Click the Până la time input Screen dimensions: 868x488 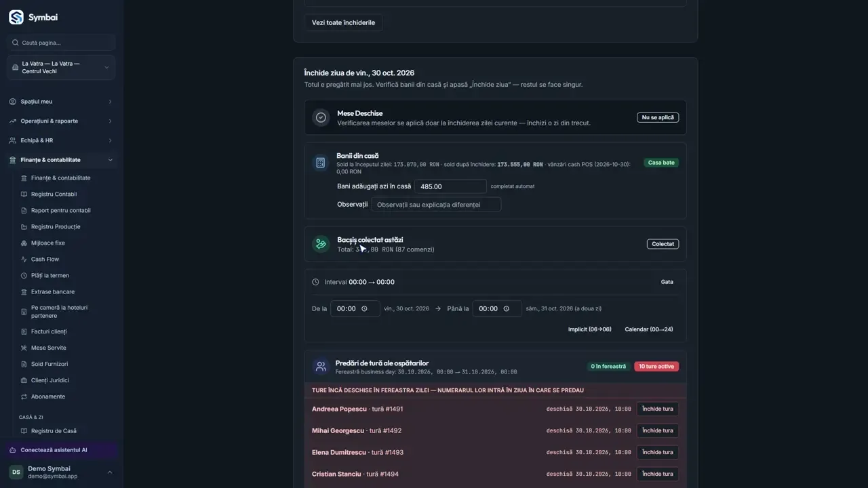[497, 308]
